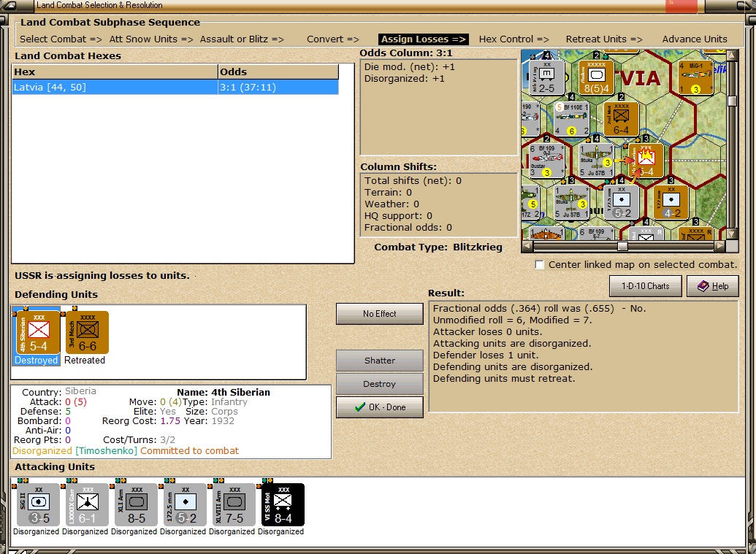The image size is (756, 554).
Task: Select the XLI Arm 8-5 attacking unit
Action: [136, 504]
